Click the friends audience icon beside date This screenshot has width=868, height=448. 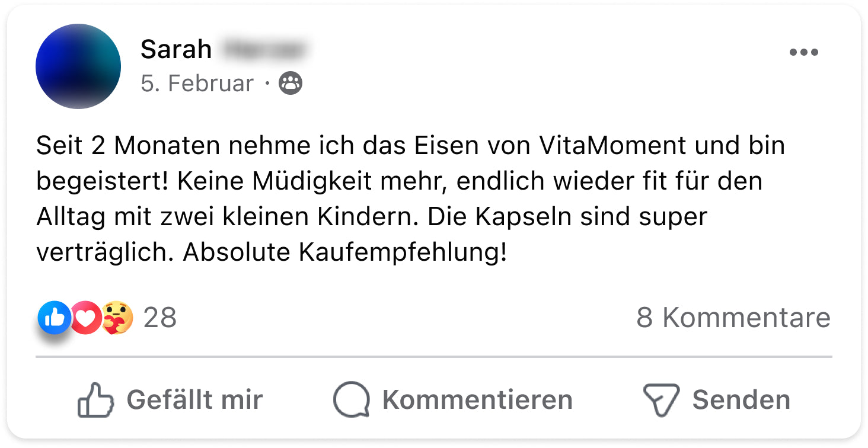point(291,84)
